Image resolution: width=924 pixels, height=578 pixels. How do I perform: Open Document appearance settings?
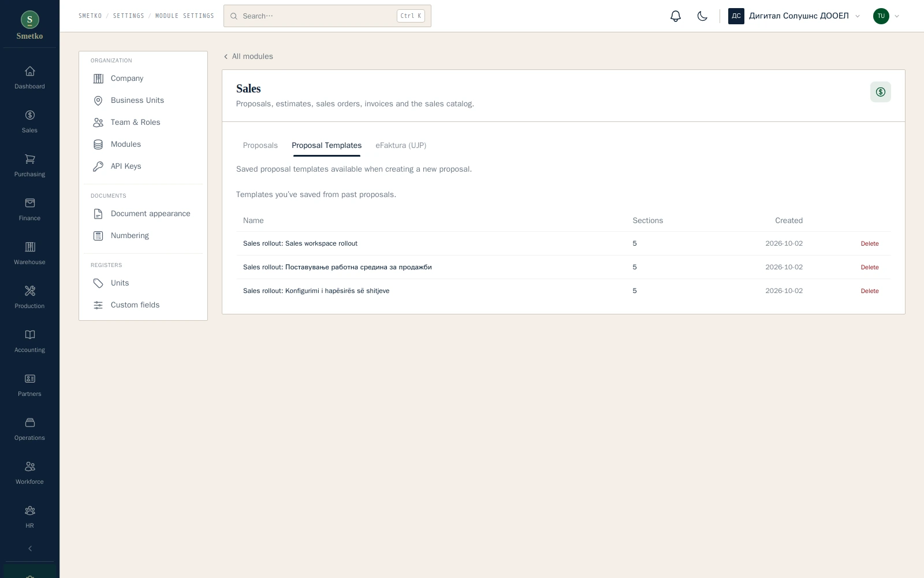[x=143, y=214]
